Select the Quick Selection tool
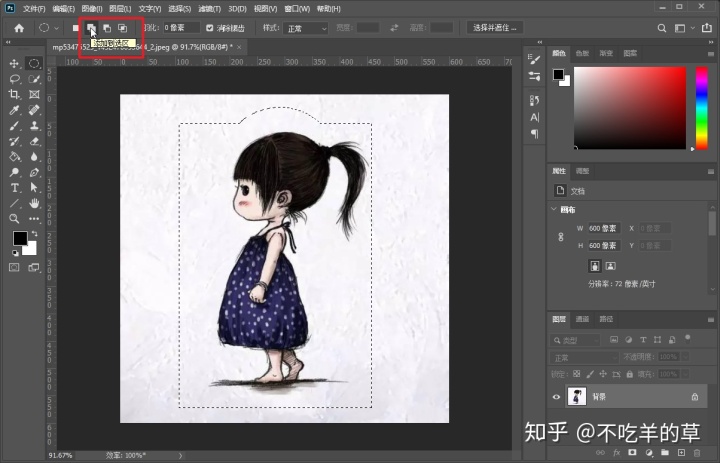720x463 pixels. click(x=34, y=79)
